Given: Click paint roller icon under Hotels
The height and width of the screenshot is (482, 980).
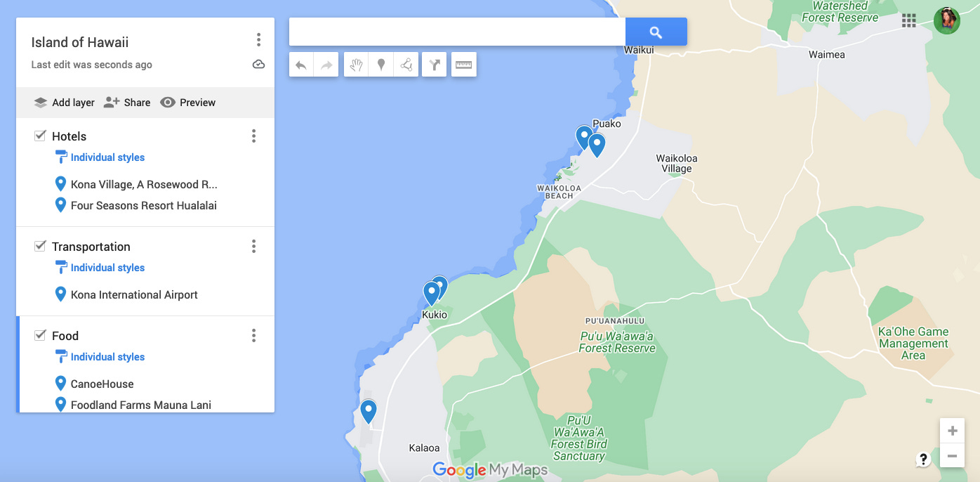Looking at the screenshot, I should point(61,157).
